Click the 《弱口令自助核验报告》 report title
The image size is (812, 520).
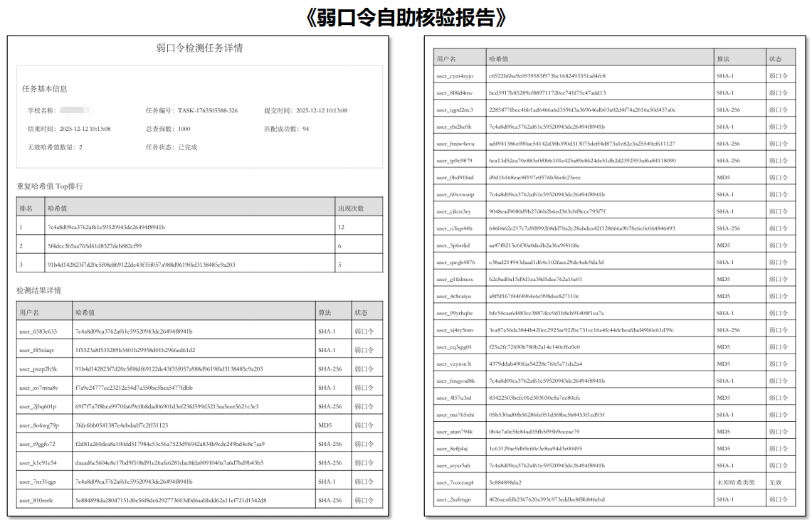tap(406, 18)
